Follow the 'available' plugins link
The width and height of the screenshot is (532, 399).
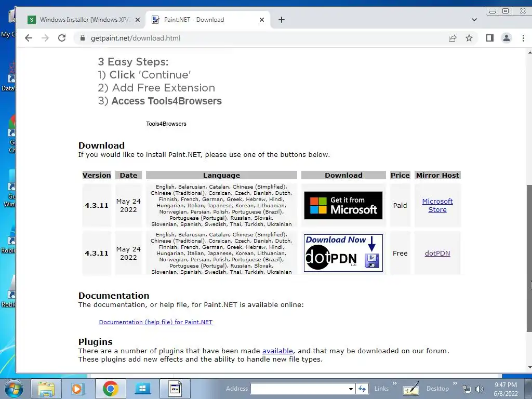(x=277, y=351)
